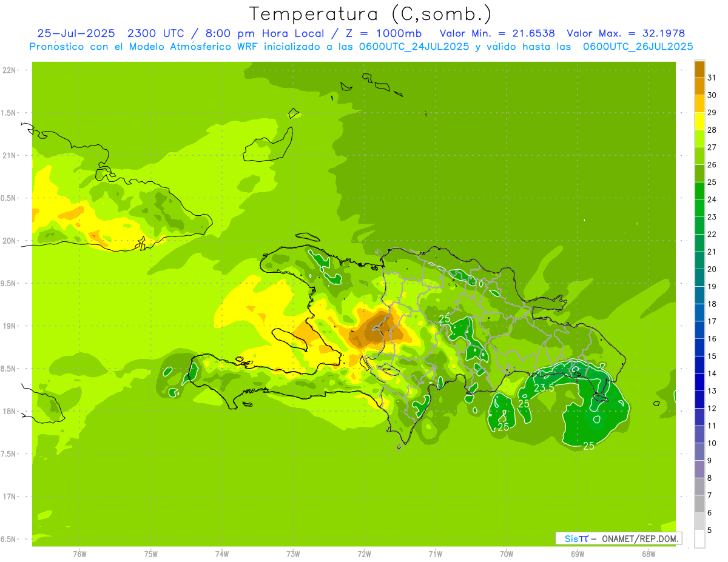The width and height of the screenshot is (728, 562).
Task: Click the "68W" longitude label
Action: click(x=649, y=554)
